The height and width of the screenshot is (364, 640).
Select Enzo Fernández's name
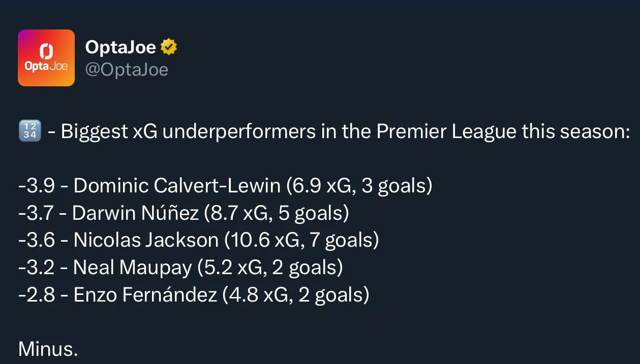(145, 294)
